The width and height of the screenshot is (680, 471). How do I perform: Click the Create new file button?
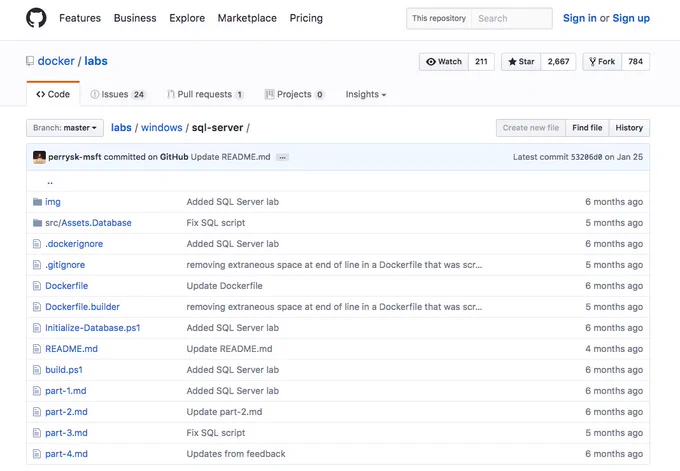click(x=531, y=128)
